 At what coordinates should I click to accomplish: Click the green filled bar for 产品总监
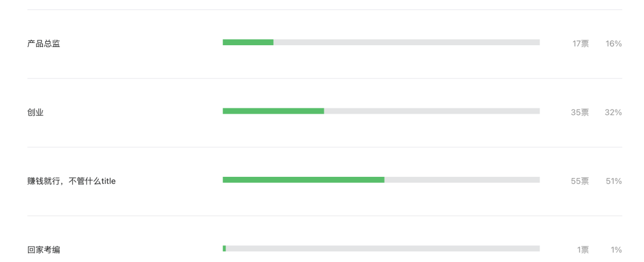coord(248,42)
